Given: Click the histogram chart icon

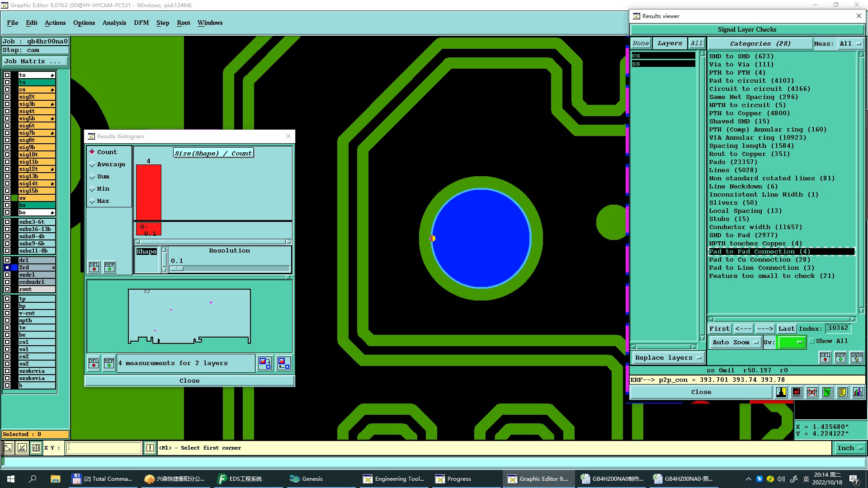Looking at the screenshot, I should point(858,392).
